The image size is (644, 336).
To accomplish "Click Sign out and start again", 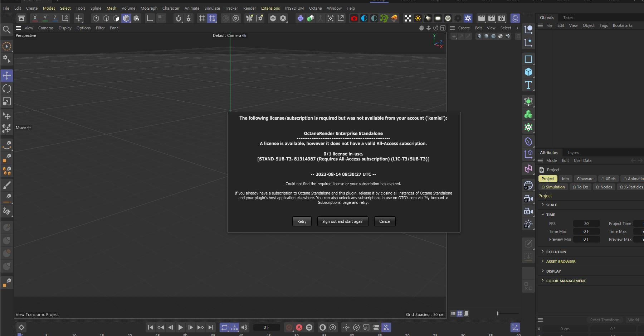I will [343, 221].
